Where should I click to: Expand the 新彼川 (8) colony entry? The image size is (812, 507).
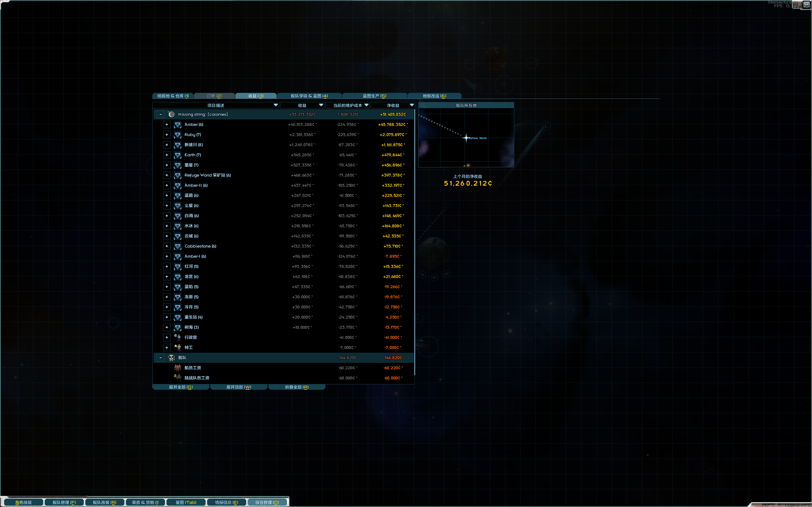point(167,145)
